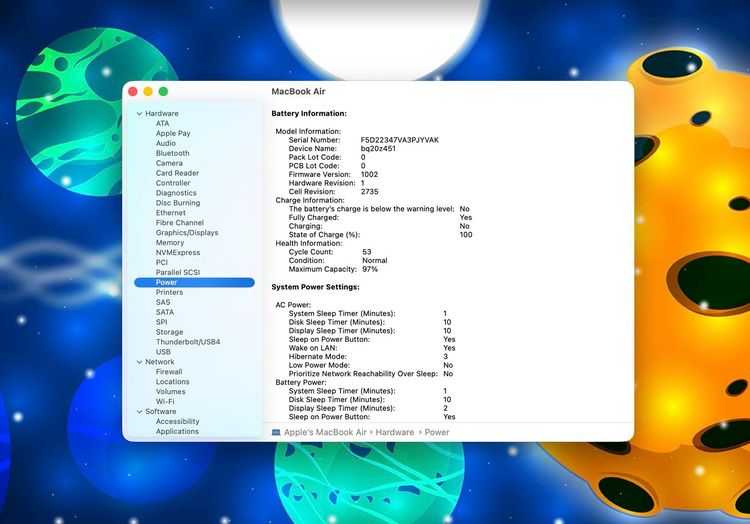Click the Cycle Count value 53
This screenshot has width=750, height=524.
click(367, 252)
